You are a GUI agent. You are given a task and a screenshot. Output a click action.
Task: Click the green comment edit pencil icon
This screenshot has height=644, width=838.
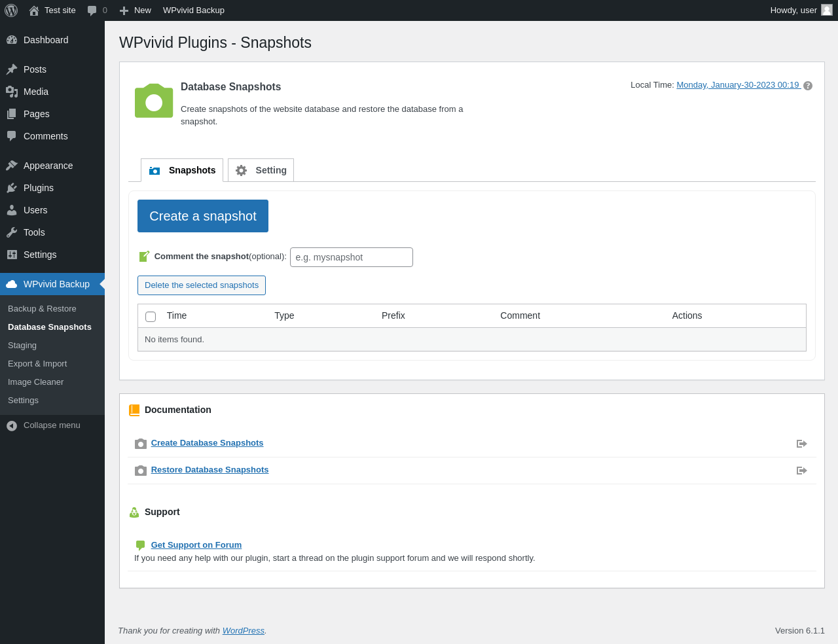pyautogui.click(x=144, y=256)
